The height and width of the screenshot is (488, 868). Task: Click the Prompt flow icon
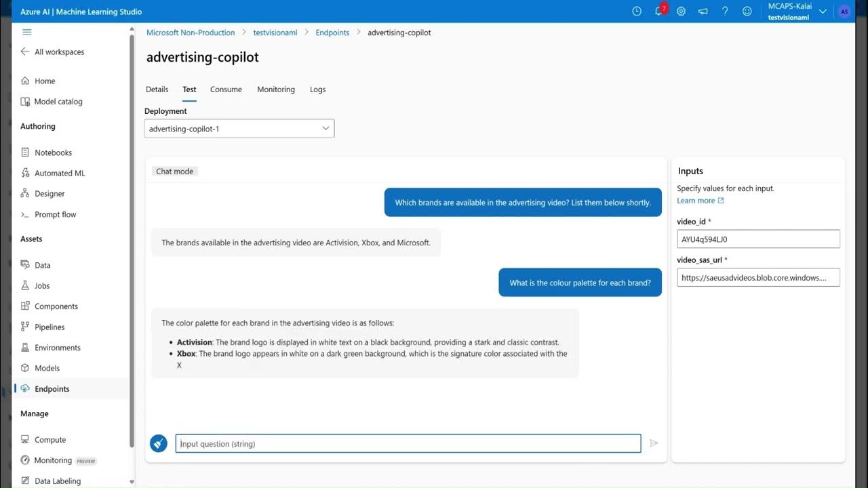(25, 214)
